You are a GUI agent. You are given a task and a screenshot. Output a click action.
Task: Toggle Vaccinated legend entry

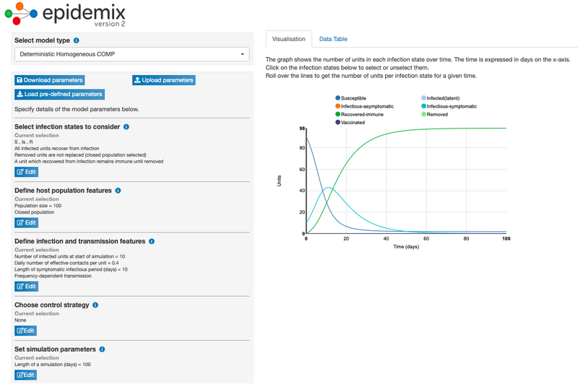pos(353,123)
